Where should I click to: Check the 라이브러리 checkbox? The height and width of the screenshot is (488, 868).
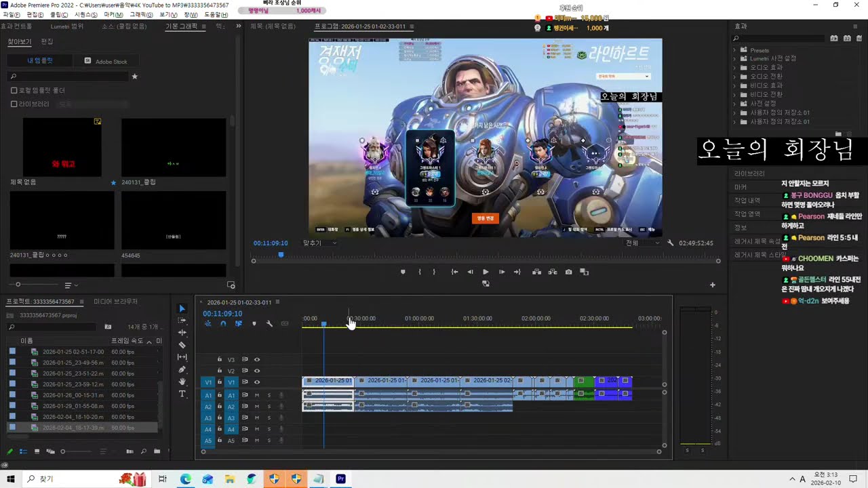tap(14, 104)
